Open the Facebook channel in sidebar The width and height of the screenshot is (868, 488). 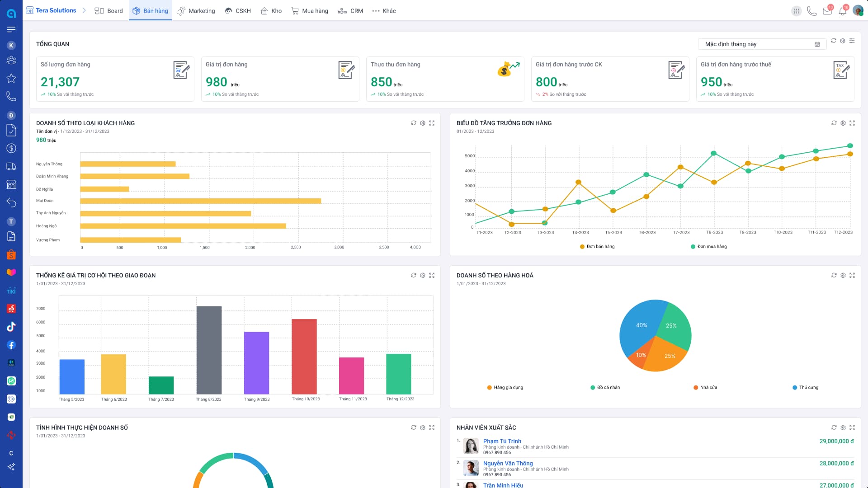point(11,345)
